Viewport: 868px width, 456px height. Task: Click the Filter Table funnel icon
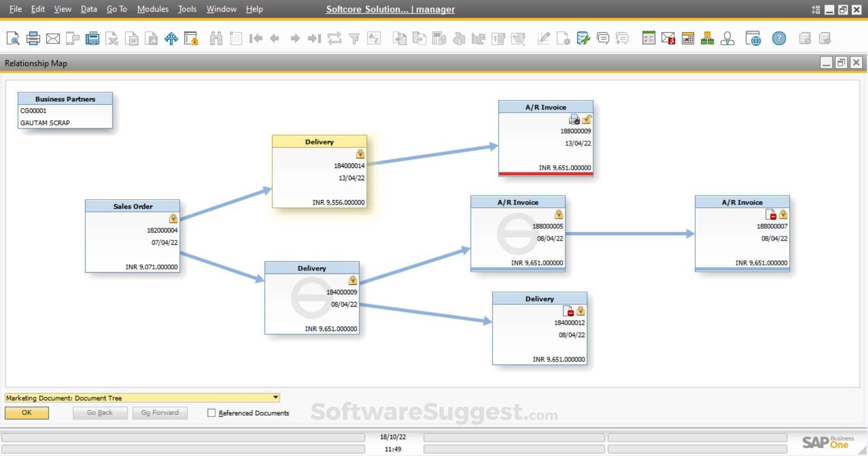pos(354,38)
